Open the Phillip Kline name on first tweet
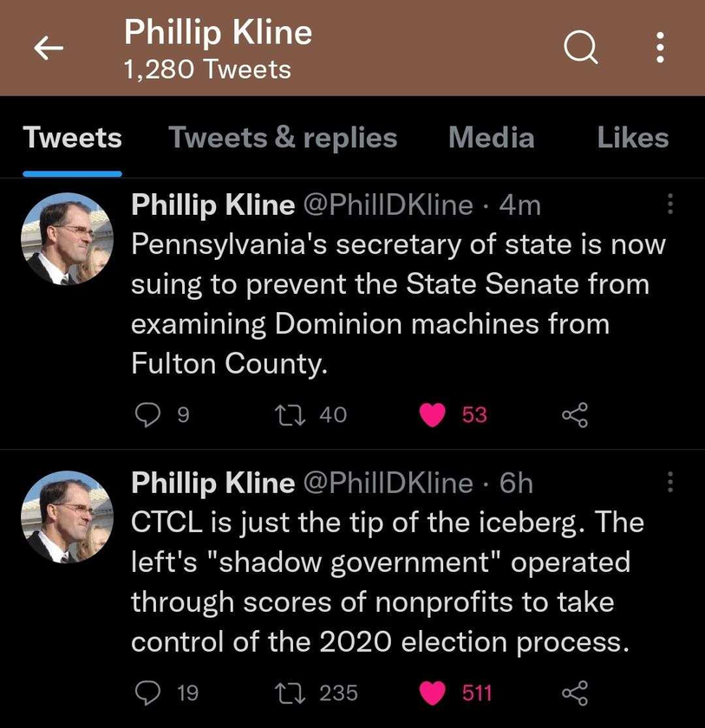Screen dimensions: 705x728 pos(212,205)
